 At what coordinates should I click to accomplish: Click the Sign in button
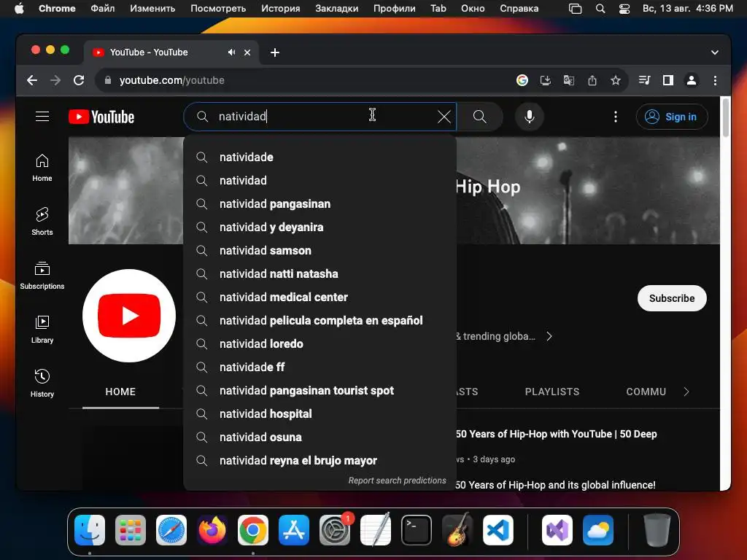click(672, 117)
